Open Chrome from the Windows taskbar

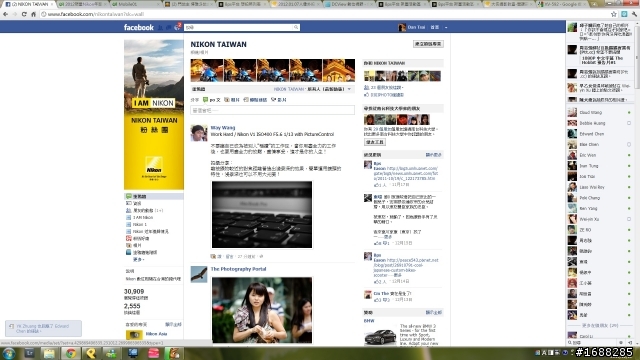click(71, 353)
